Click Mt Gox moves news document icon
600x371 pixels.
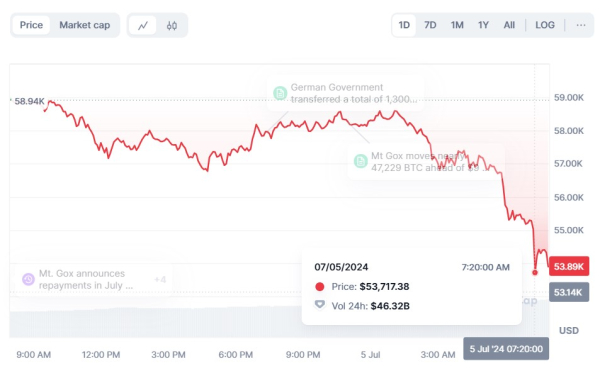(x=360, y=161)
